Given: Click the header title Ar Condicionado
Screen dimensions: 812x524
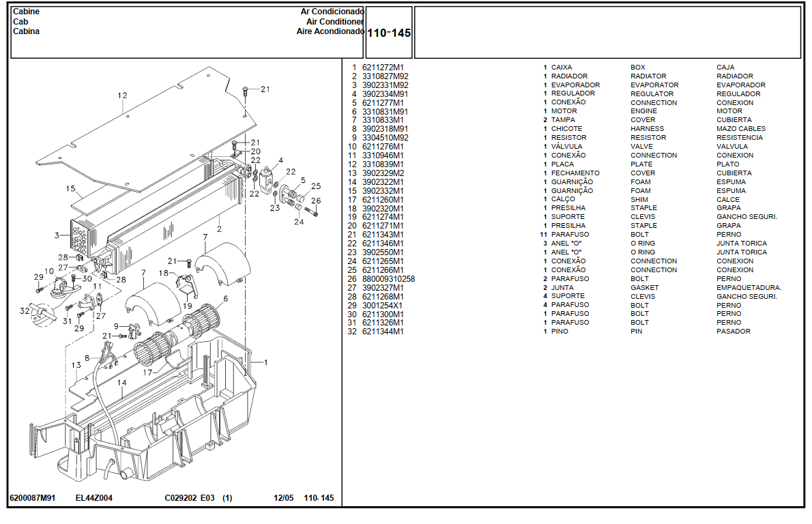Looking at the screenshot, I should [x=332, y=12].
